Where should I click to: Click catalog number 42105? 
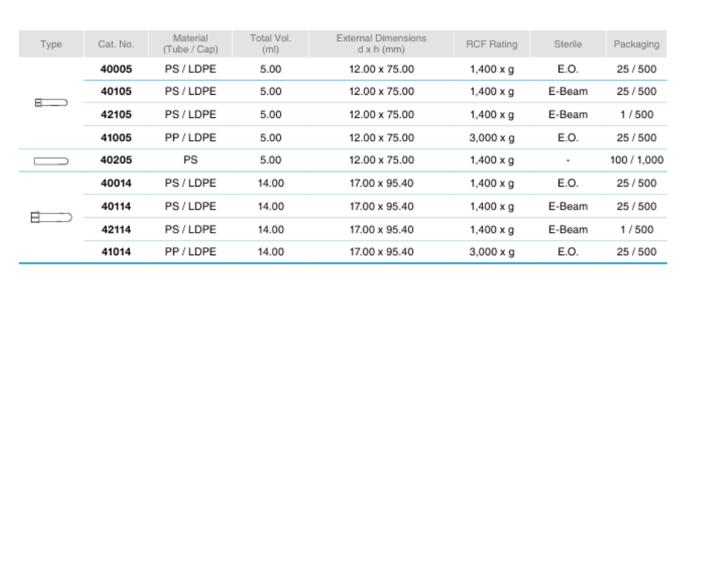pyautogui.click(x=116, y=115)
